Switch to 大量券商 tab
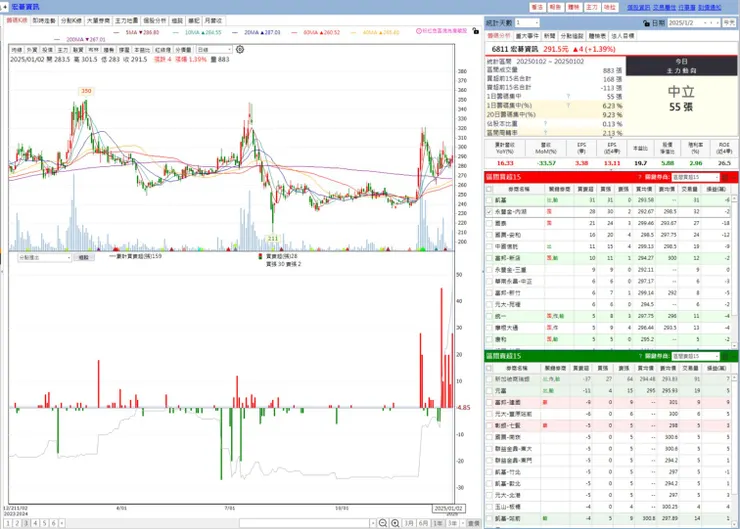Screen dimensions: 740x529 click(98, 21)
